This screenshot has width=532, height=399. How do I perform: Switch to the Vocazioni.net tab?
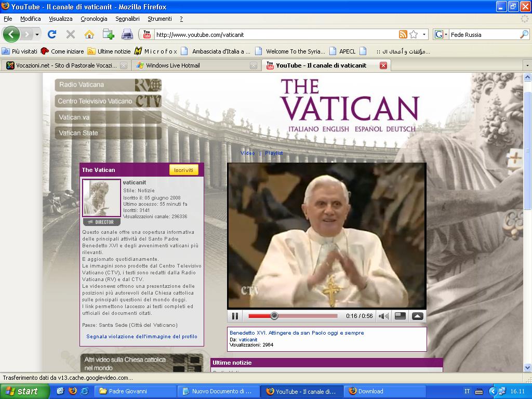(66, 65)
